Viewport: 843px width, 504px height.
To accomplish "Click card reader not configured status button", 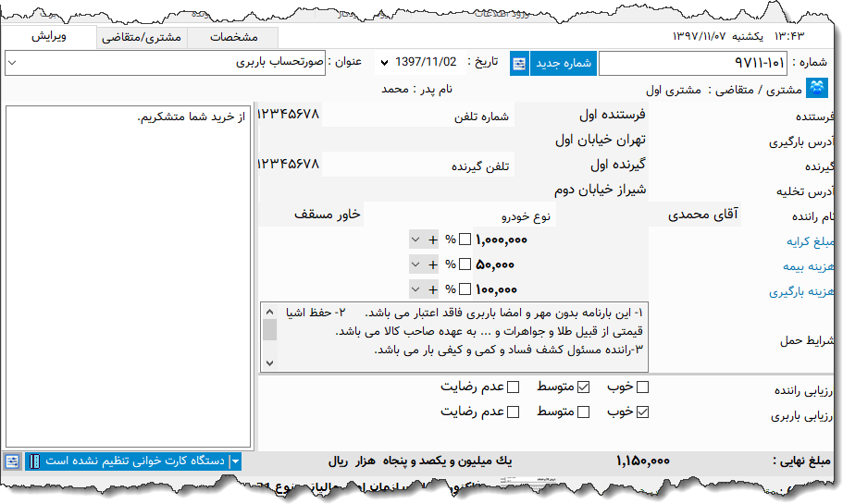I will [x=135, y=461].
